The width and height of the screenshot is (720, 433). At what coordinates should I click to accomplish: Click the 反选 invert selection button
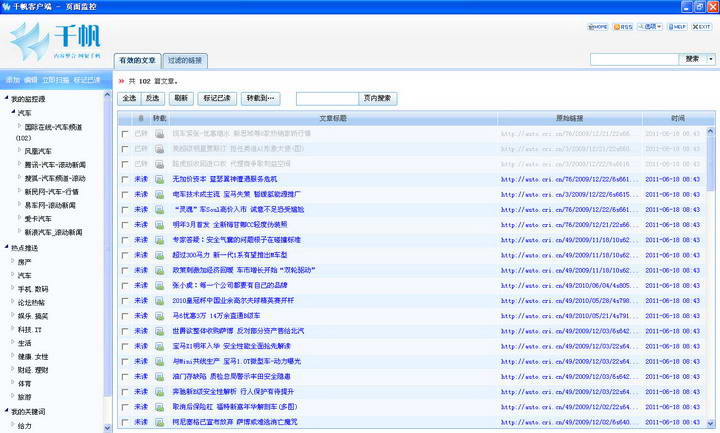point(152,98)
